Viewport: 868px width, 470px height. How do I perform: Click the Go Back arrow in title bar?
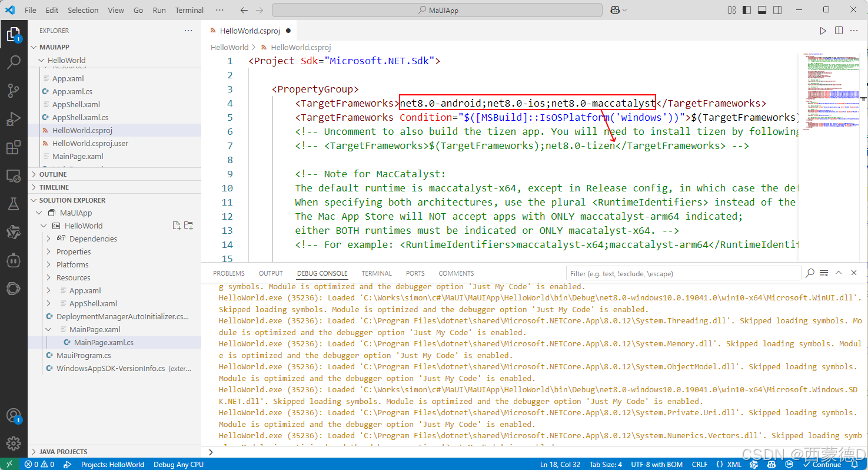(x=244, y=10)
